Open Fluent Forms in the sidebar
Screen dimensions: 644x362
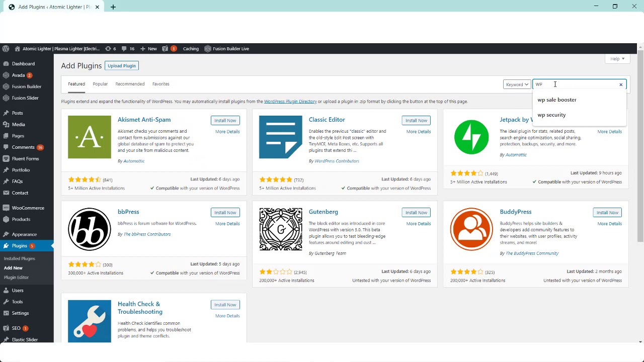pos(25,158)
